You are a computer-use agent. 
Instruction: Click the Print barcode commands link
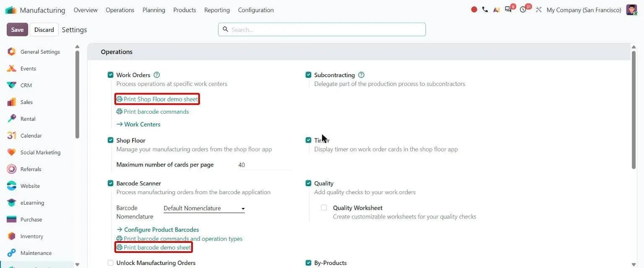coord(153,112)
